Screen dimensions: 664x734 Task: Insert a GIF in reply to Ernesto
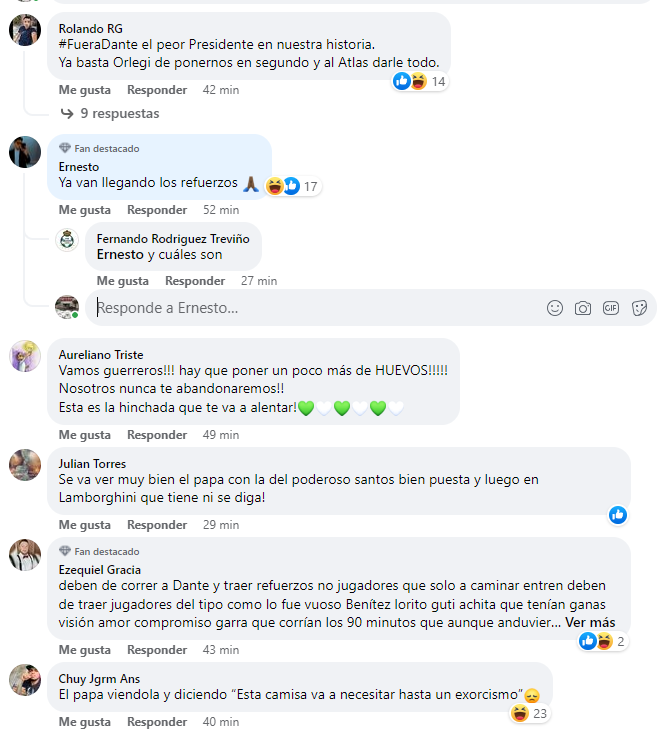point(611,308)
